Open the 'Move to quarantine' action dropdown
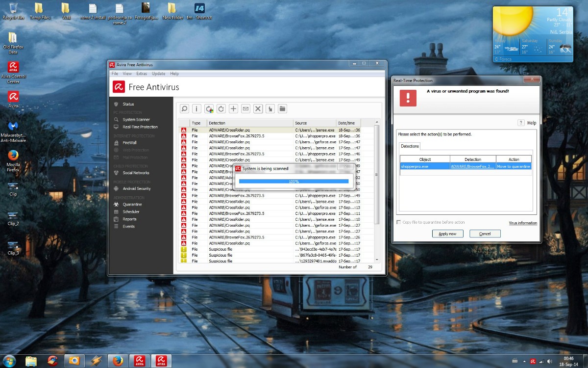This screenshot has width=588, height=368. [x=514, y=166]
